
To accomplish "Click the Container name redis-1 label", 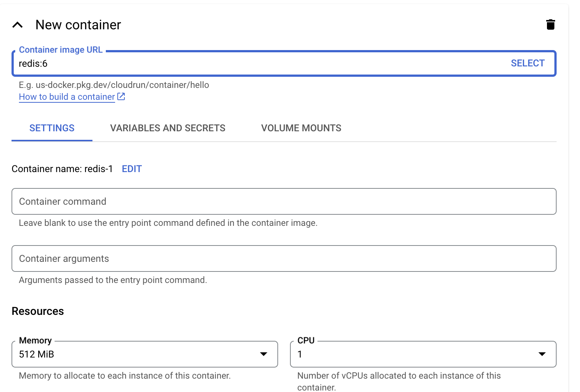I will [62, 169].
